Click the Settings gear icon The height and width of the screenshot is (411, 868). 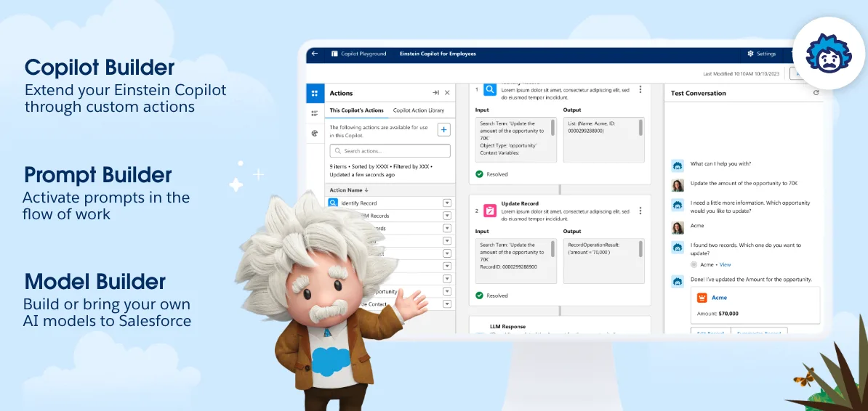pos(751,54)
